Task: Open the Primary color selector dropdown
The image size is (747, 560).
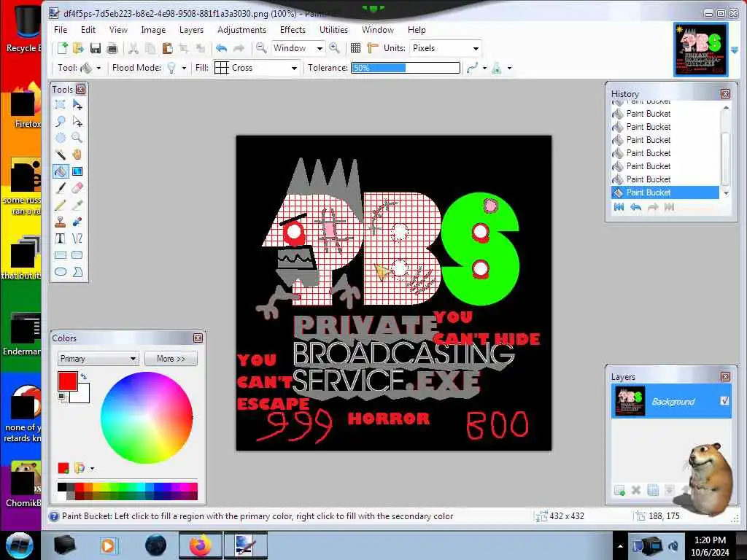Action: [x=98, y=359]
